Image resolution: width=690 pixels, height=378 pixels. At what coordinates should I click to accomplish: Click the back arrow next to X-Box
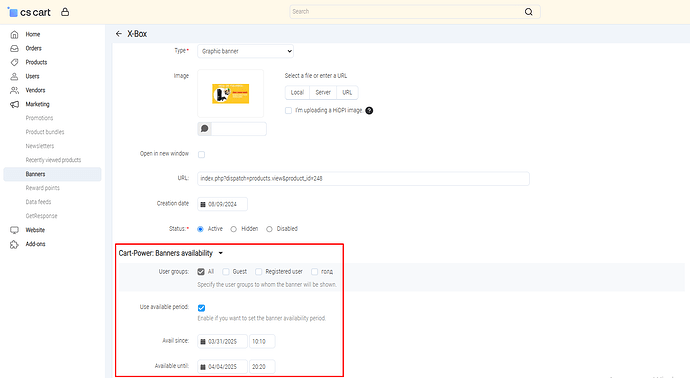pos(118,34)
